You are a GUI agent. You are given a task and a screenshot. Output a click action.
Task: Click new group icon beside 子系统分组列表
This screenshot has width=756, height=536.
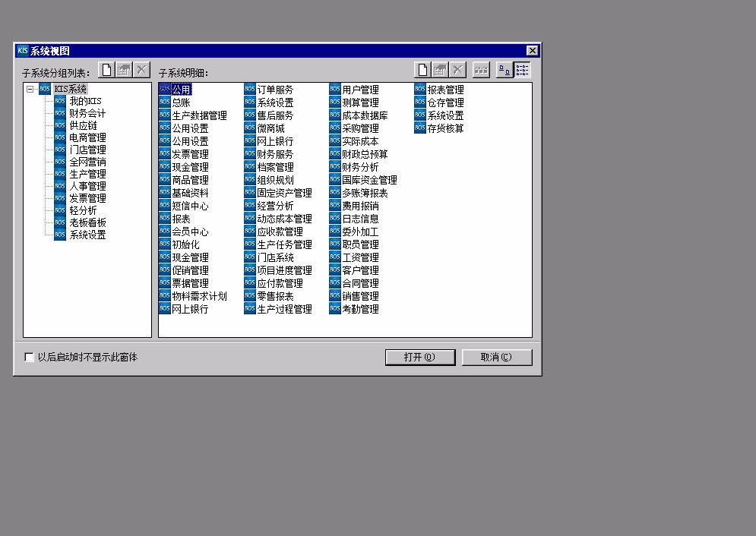tap(106, 71)
